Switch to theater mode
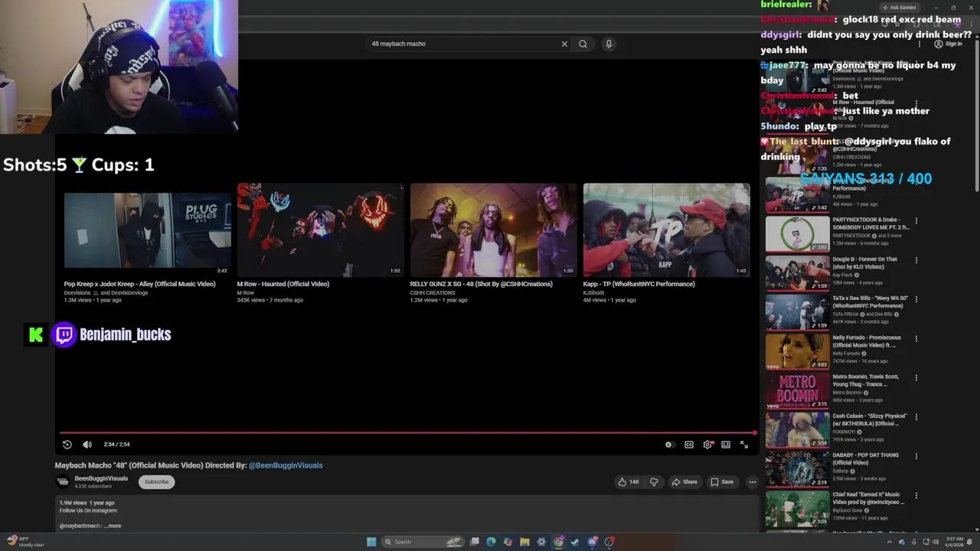The height and width of the screenshot is (551, 980). [726, 444]
